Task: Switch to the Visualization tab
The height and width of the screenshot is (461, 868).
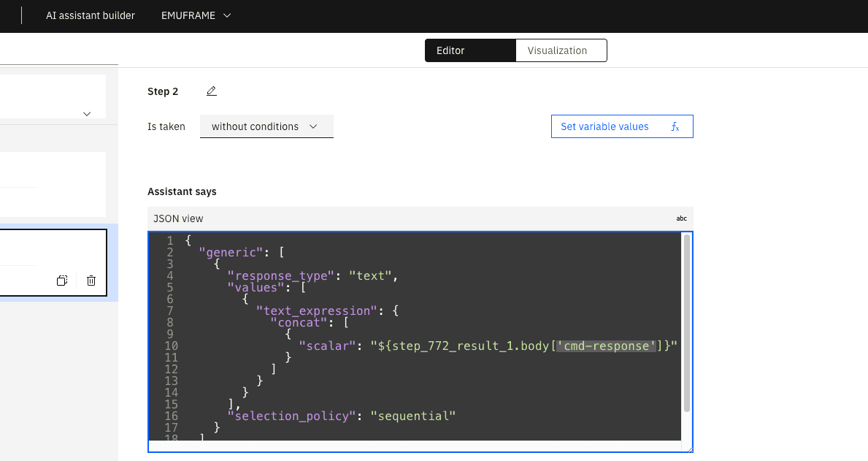Action: (x=557, y=50)
